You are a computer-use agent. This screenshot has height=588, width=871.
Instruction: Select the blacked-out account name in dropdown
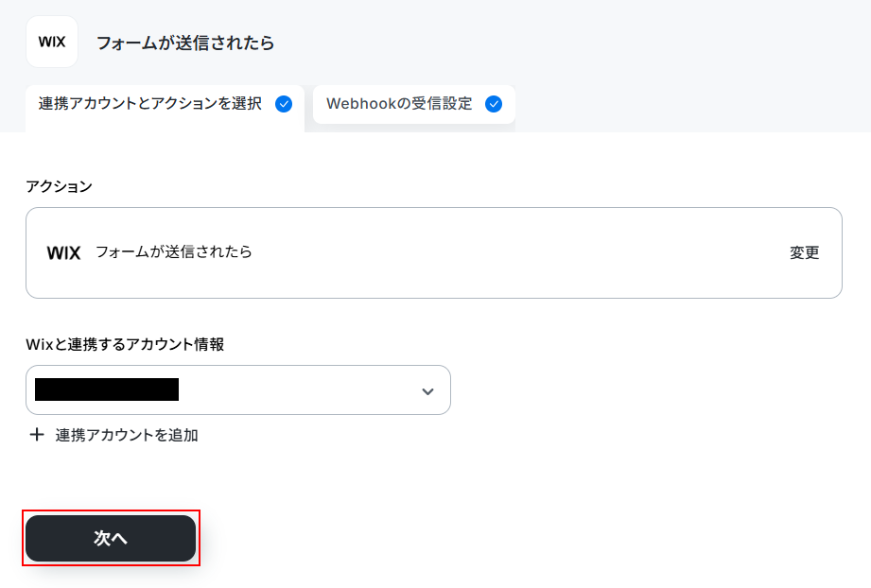(107, 389)
